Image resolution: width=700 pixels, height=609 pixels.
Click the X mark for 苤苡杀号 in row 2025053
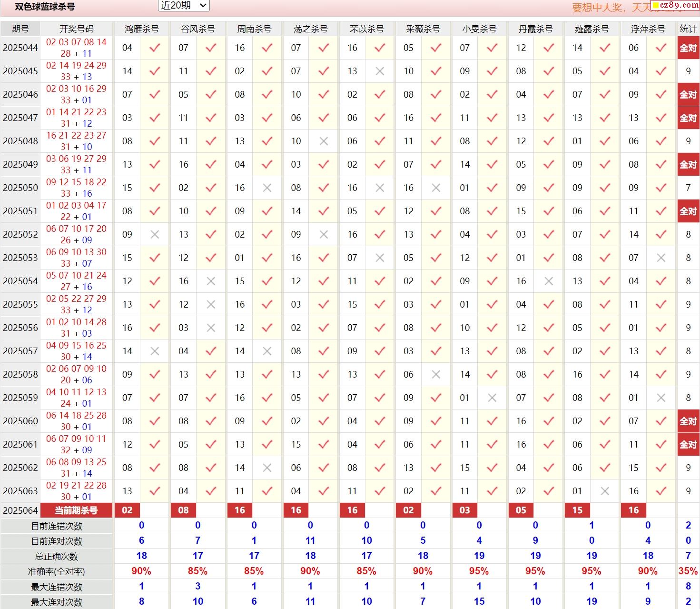[380, 258]
